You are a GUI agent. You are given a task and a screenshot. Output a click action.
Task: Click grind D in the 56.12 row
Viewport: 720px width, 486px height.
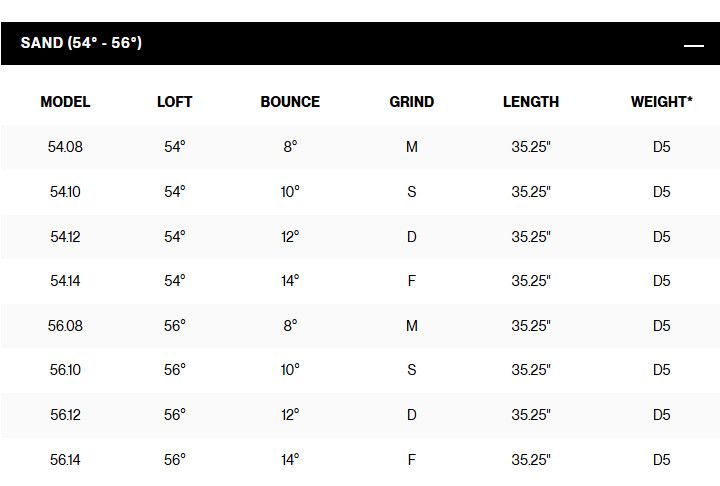[x=411, y=415]
